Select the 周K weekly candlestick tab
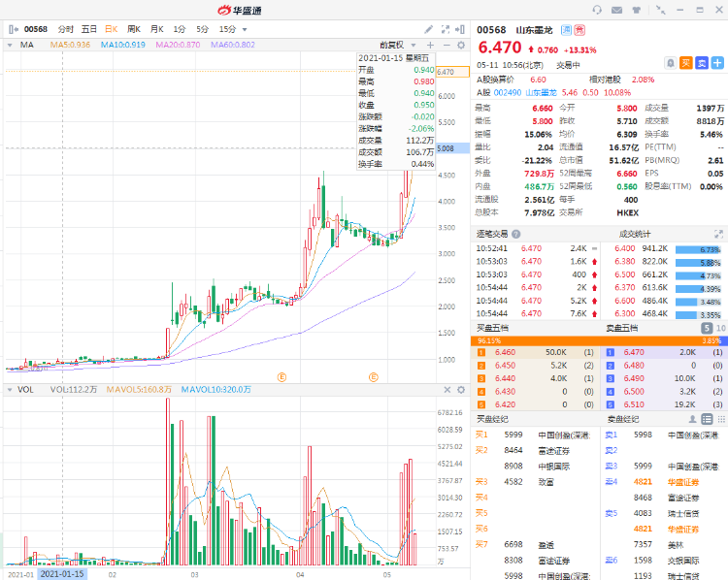The width and height of the screenshot is (728, 580). pos(134,29)
